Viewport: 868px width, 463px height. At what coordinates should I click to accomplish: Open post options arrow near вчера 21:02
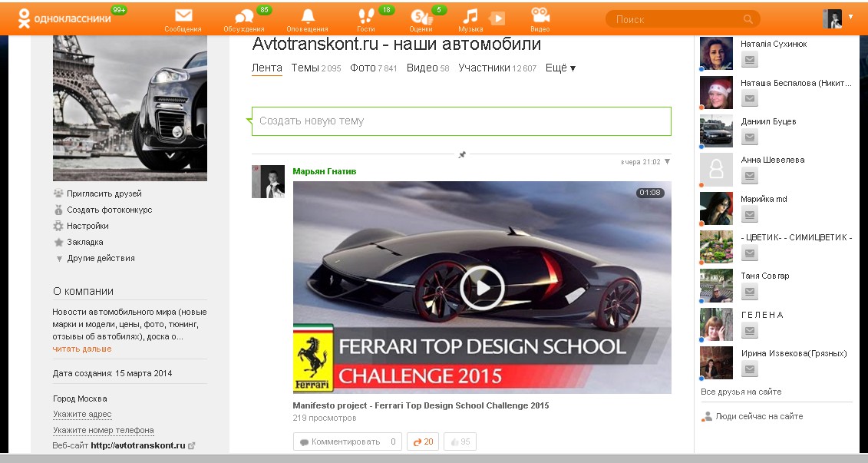(667, 162)
